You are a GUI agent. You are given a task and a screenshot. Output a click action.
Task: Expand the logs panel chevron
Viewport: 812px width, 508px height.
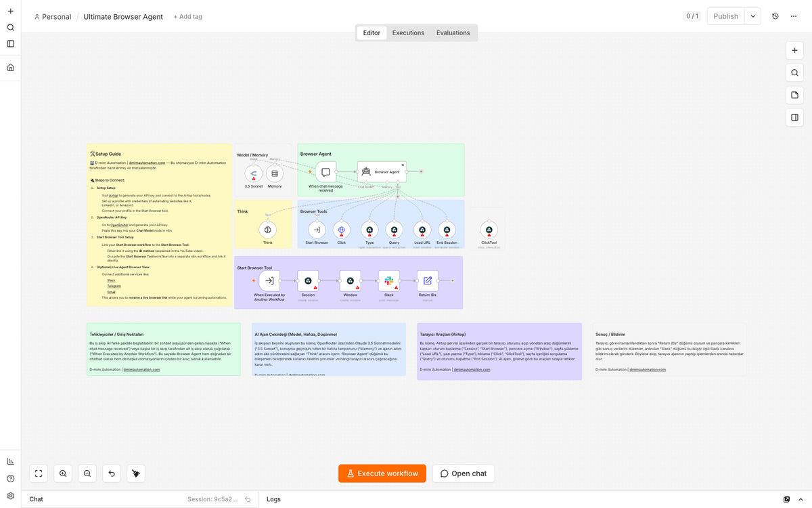(x=801, y=499)
